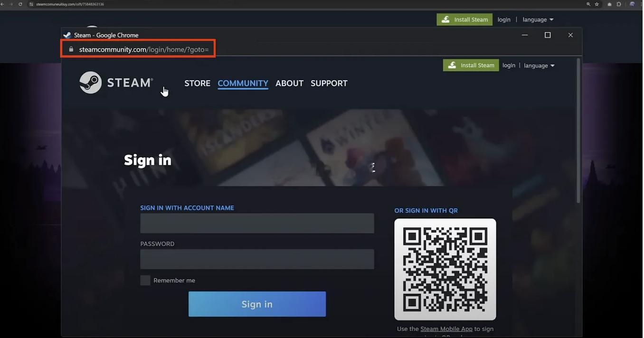The image size is (644, 338).
Task: Open the SUPPORT menu item
Action: (329, 83)
